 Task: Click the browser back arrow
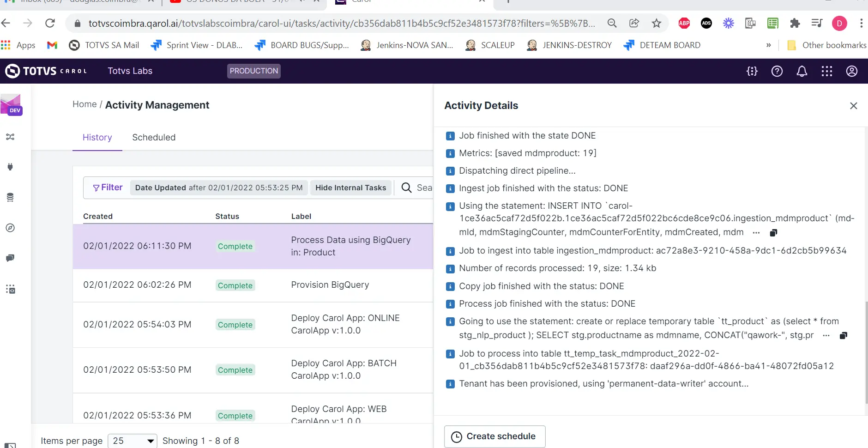6,23
